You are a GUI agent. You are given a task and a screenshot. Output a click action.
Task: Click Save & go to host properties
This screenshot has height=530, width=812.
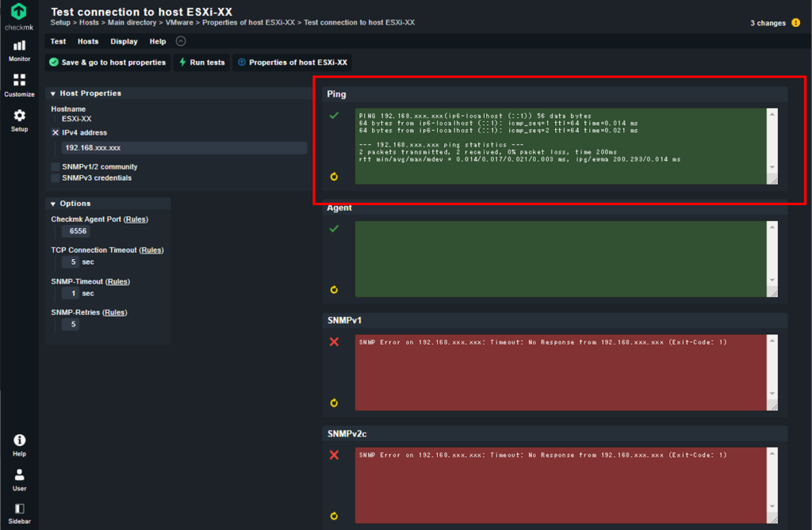coord(108,62)
